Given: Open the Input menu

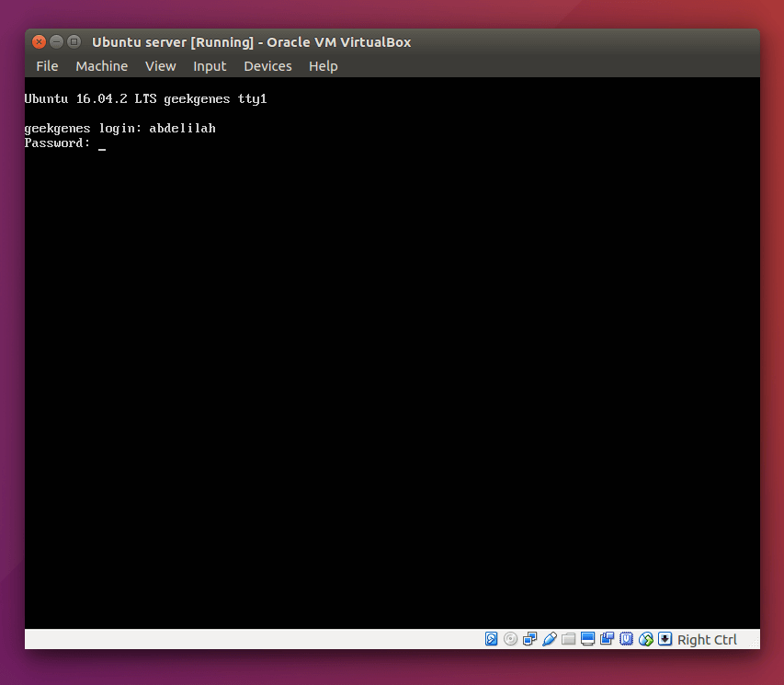Looking at the screenshot, I should click(x=210, y=66).
